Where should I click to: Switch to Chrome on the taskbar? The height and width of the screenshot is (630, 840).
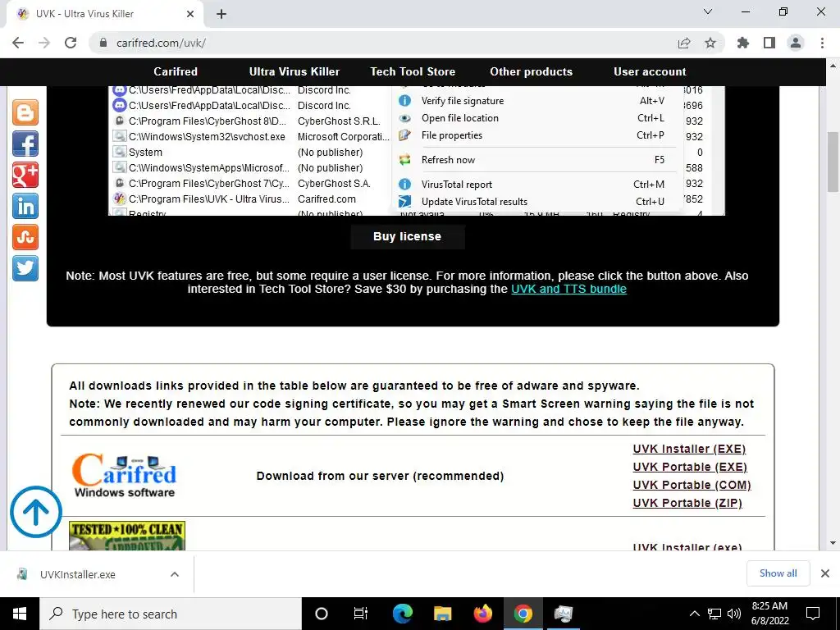(523, 614)
